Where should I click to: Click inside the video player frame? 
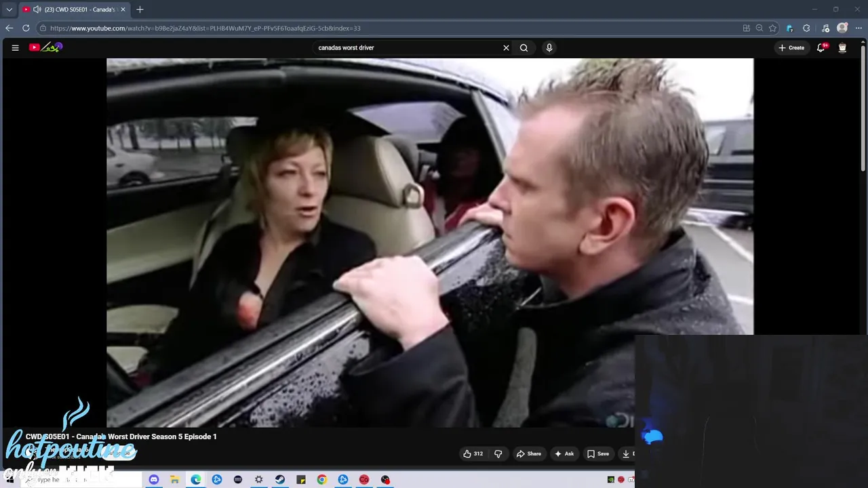point(430,243)
